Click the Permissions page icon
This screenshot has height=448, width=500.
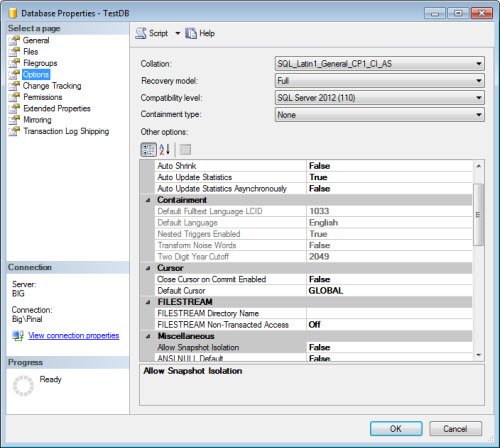point(14,97)
